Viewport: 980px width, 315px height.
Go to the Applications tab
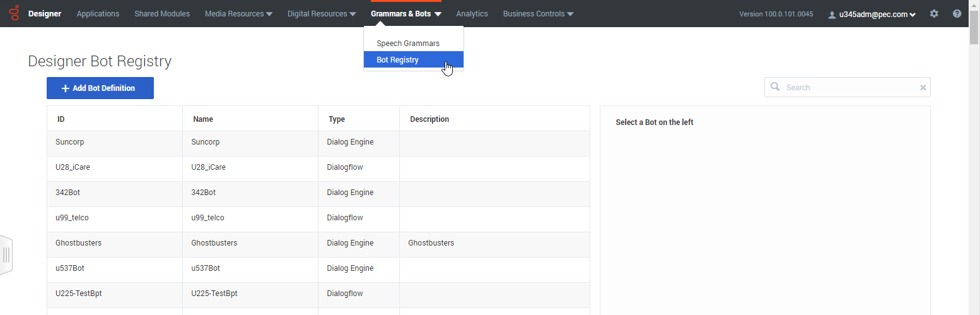click(98, 14)
